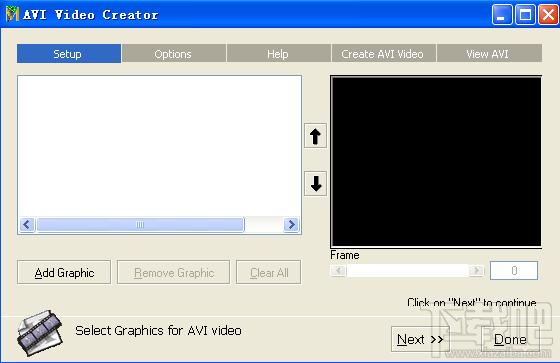This screenshot has width=560, height=363.
Task: Open the Help tab
Action: (x=278, y=54)
